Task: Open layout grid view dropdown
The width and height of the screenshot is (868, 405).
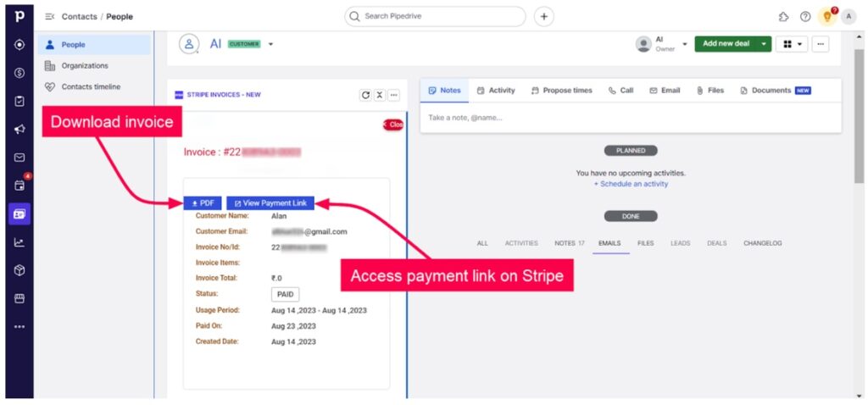Action: 792,44
